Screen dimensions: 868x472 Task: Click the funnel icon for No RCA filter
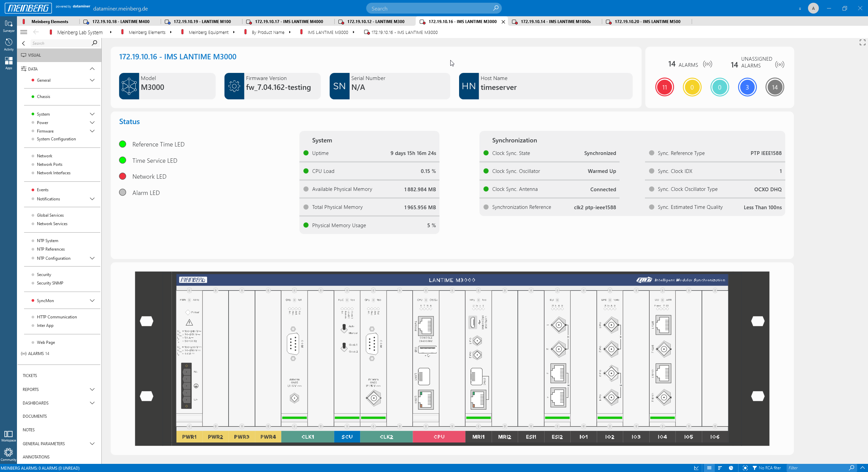[x=755, y=468]
